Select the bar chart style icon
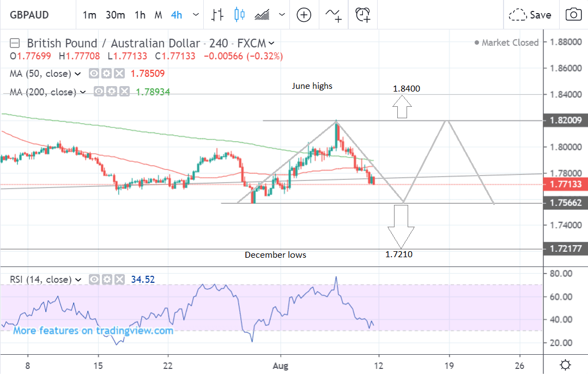588x376 pixels. 218,15
